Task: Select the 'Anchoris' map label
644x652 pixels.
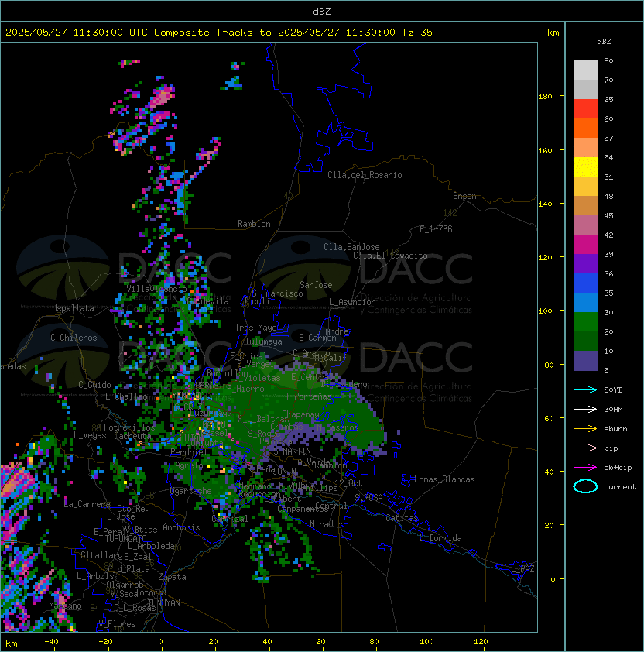Action: tap(181, 527)
